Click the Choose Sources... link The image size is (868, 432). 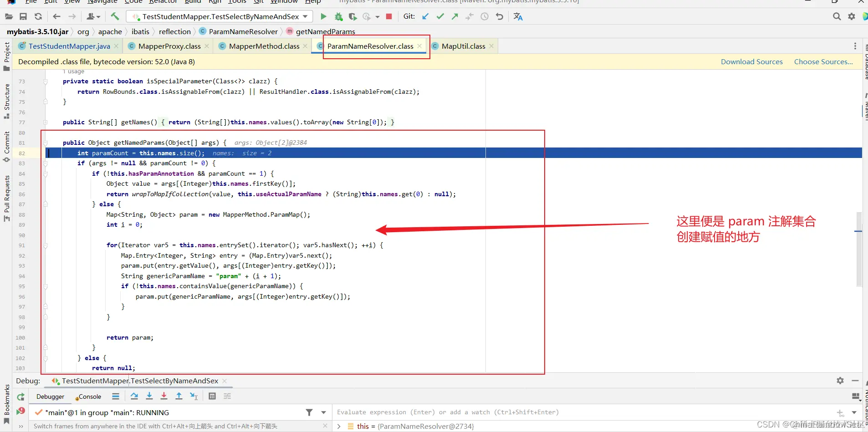pyautogui.click(x=823, y=61)
